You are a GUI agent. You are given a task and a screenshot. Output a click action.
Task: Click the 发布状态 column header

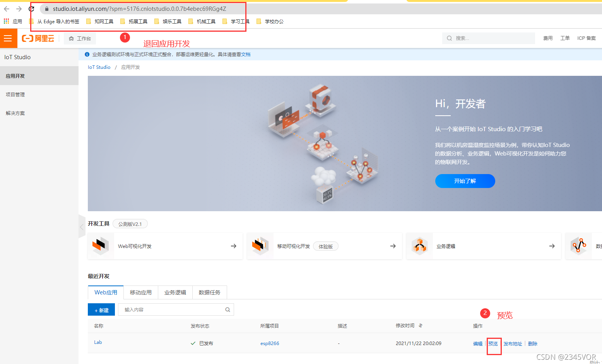click(200, 326)
